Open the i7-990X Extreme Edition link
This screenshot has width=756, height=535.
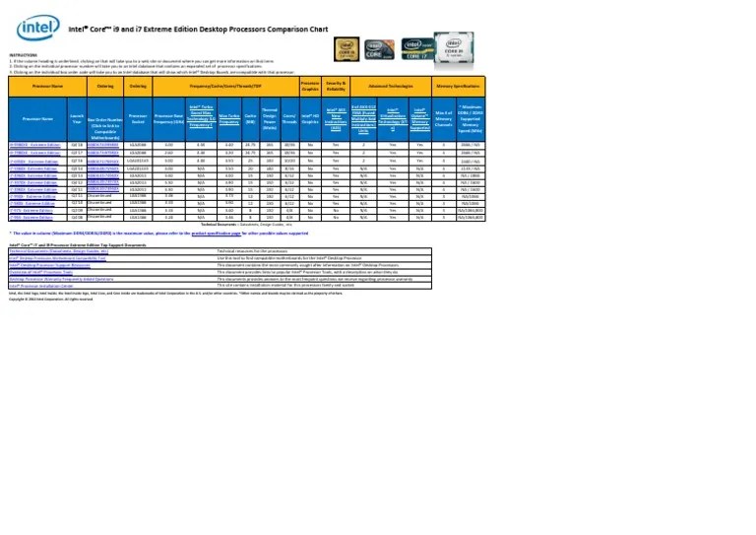(32, 196)
